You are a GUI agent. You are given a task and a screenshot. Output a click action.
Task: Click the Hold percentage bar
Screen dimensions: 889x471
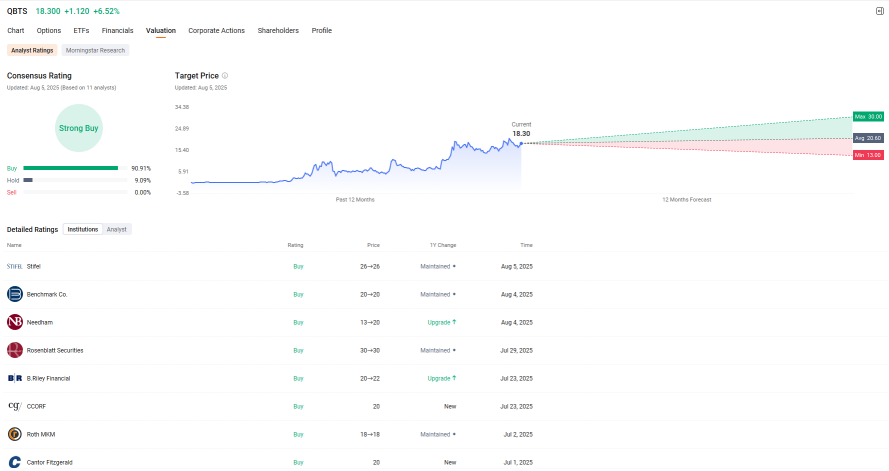75,180
